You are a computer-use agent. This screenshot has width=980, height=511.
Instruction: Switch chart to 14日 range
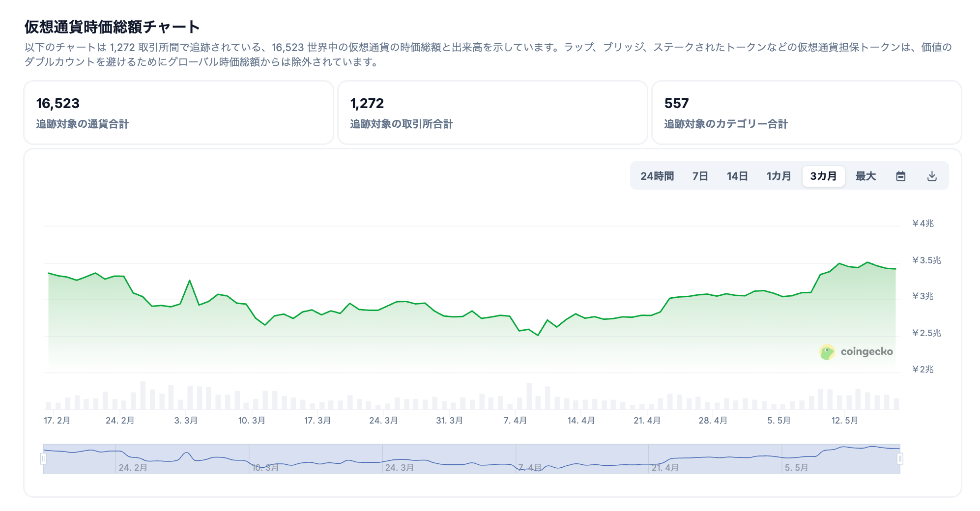coord(737,176)
